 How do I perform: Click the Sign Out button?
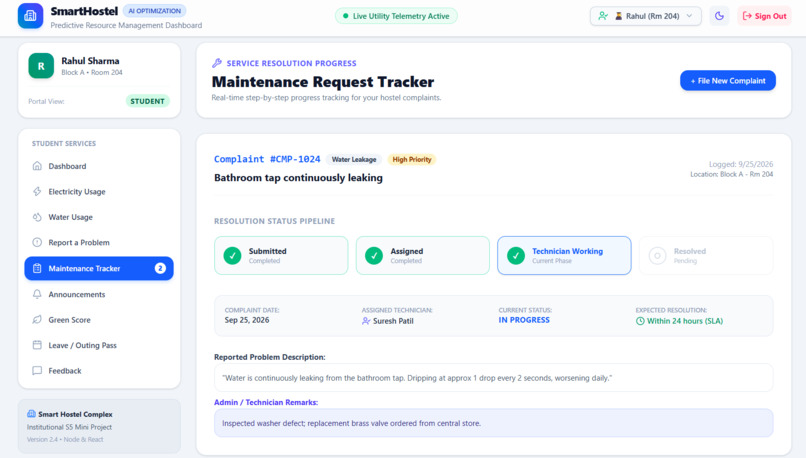764,16
